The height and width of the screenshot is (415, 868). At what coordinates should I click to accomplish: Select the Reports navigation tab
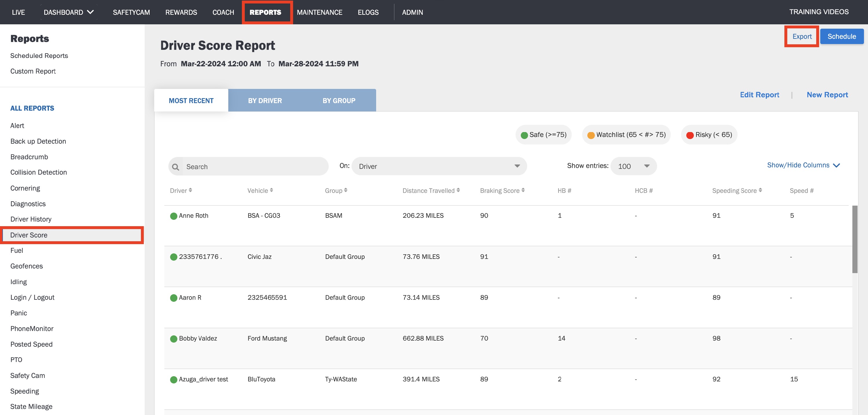266,12
